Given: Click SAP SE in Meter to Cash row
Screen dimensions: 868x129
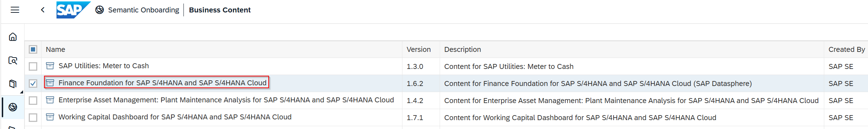Looking at the screenshot, I should point(841,66).
